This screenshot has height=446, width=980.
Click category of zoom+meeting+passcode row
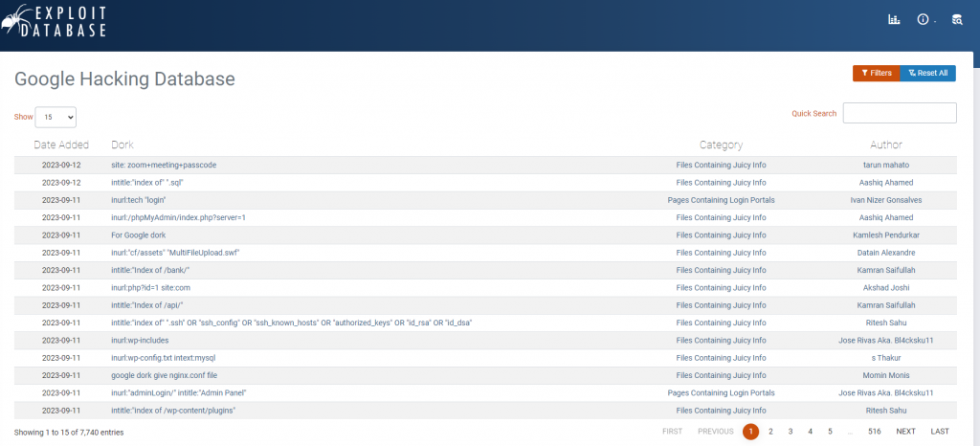[722, 165]
